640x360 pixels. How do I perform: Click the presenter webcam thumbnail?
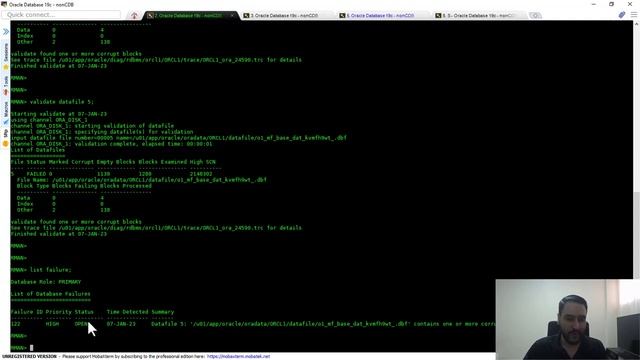pyautogui.click(x=568, y=320)
